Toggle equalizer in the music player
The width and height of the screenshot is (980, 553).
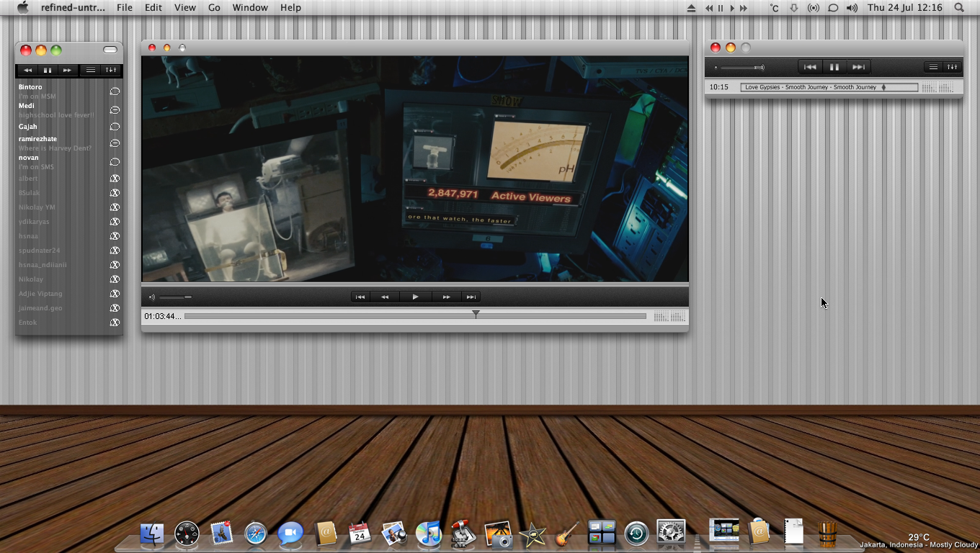pos(952,67)
